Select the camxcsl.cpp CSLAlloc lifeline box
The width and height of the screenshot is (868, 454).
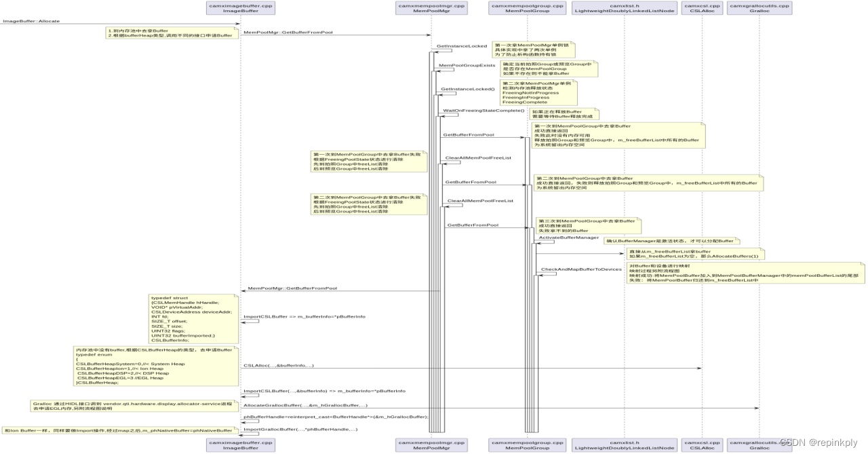tap(701, 7)
